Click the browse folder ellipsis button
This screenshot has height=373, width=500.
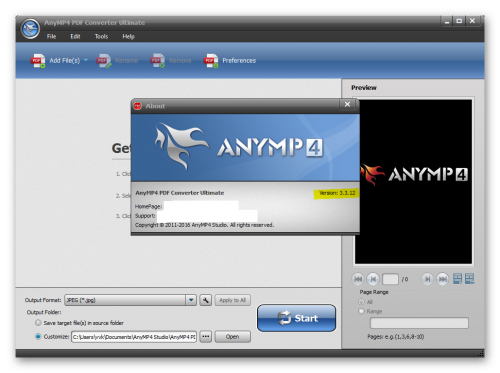[x=206, y=337]
